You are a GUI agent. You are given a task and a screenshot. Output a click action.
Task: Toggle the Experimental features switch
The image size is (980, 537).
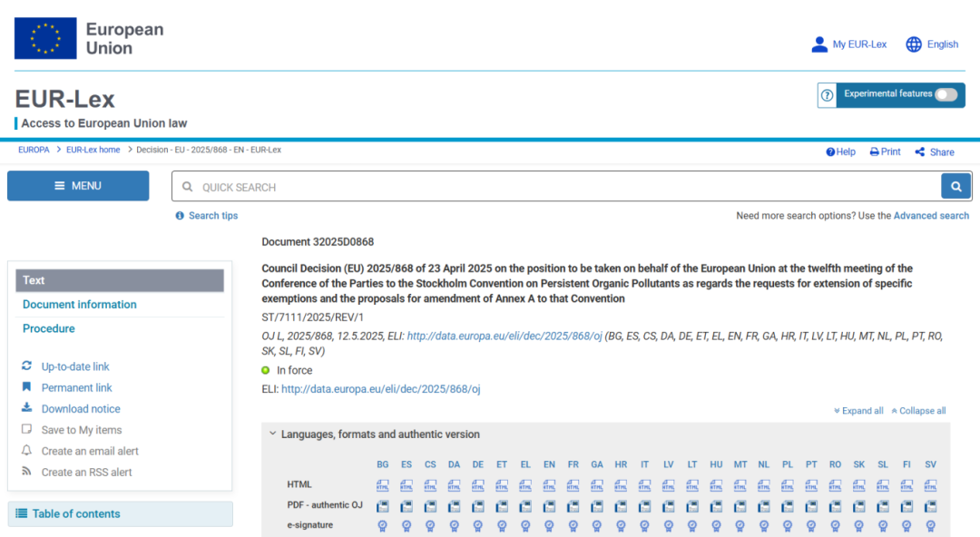(946, 94)
